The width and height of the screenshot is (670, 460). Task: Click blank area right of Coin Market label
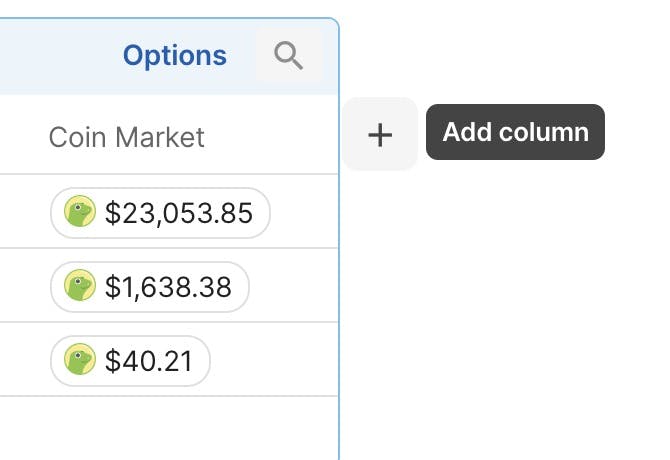(x=272, y=136)
